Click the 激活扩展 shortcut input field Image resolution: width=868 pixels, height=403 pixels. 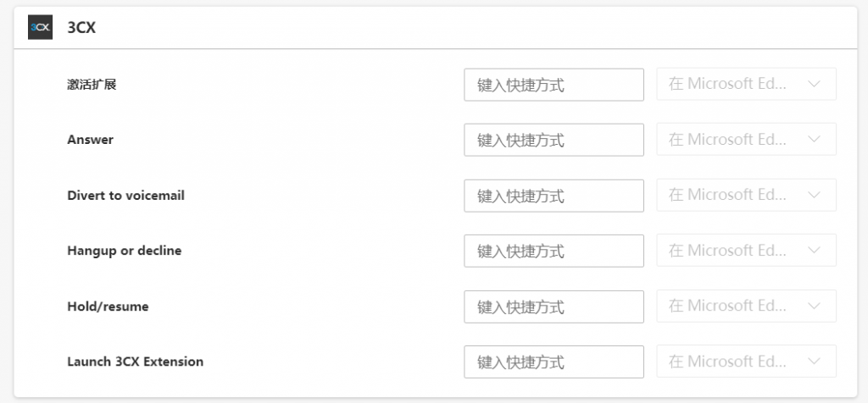(x=554, y=85)
